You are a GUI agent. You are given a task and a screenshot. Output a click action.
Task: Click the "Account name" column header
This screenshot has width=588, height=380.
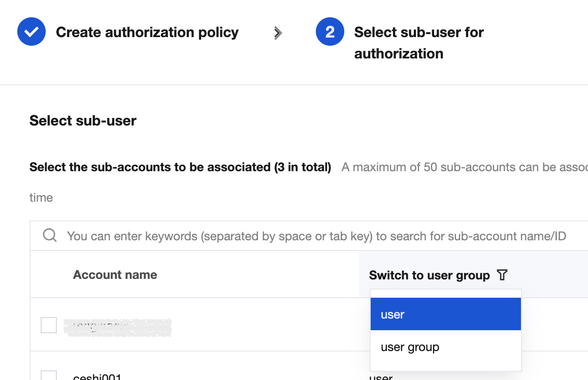115,275
